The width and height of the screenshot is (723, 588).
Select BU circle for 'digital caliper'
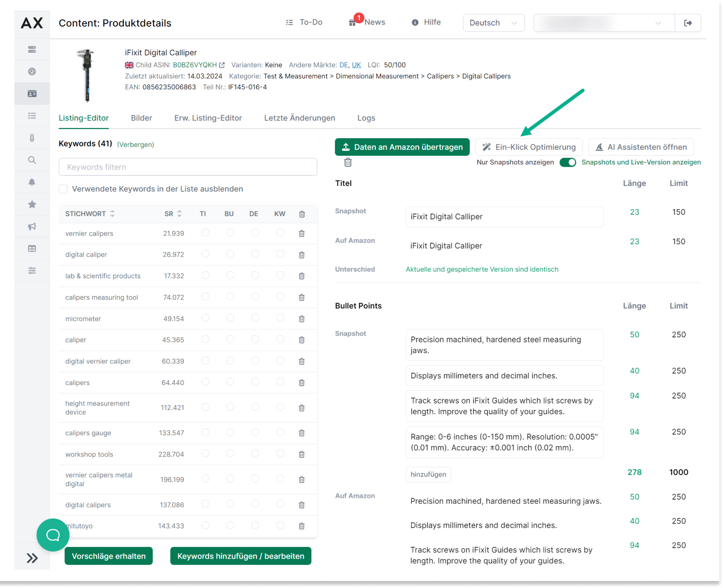[230, 254]
